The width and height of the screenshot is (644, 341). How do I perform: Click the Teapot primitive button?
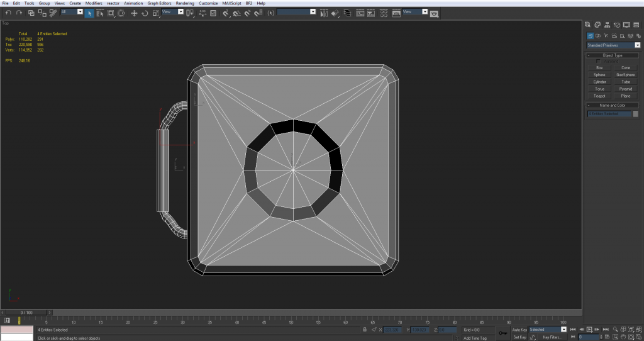pyautogui.click(x=599, y=96)
